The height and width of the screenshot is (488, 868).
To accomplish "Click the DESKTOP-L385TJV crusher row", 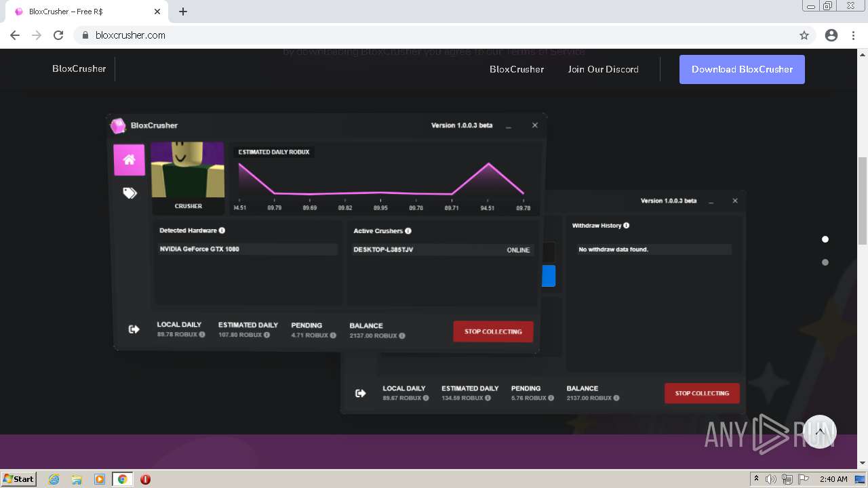I will click(x=441, y=250).
